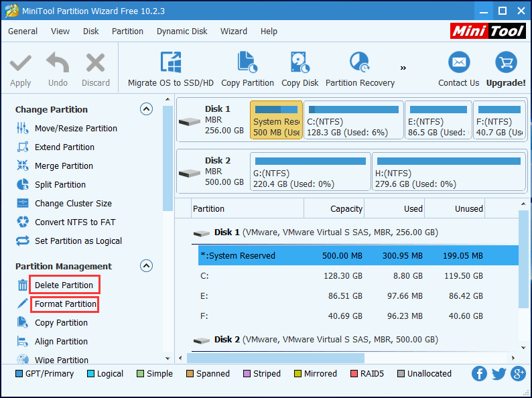
Task: Select the Merge Partition icon
Action: [22, 165]
